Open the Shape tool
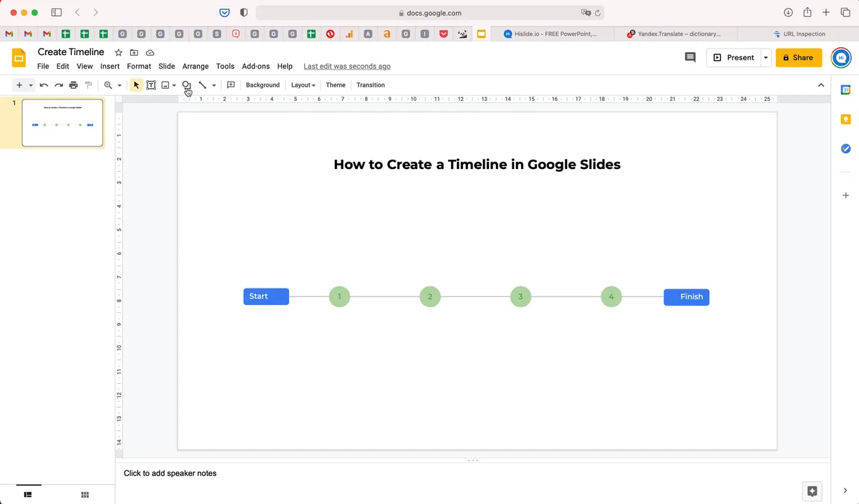 click(186, 85)
